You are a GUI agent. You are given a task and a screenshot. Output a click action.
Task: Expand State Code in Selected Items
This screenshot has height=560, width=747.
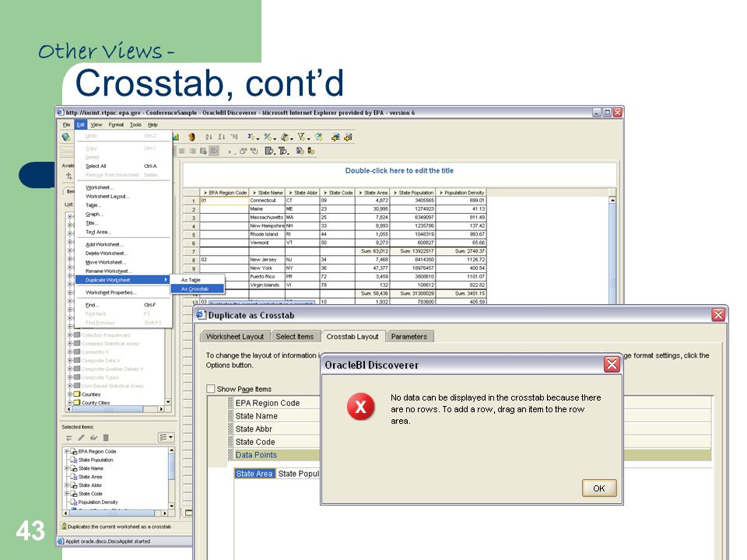tap(67, 494)
